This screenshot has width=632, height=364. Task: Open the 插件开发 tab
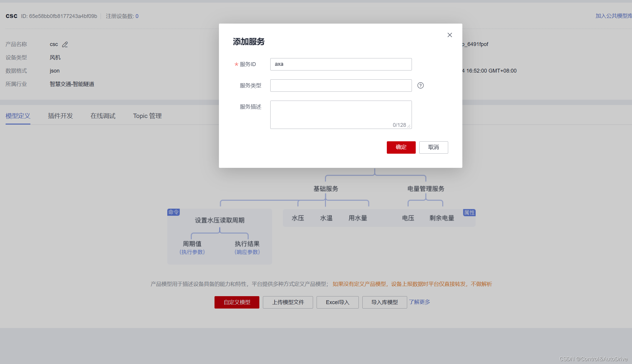[x=60, y=116]
